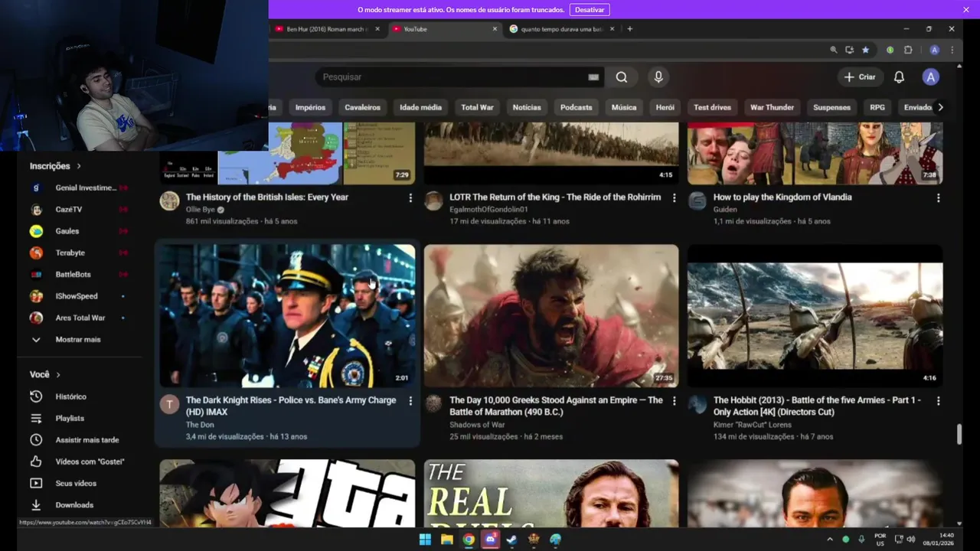Screen dimensions: 980x551
Task: Open the Shadows of War channel link
Action: click(477, 425)
